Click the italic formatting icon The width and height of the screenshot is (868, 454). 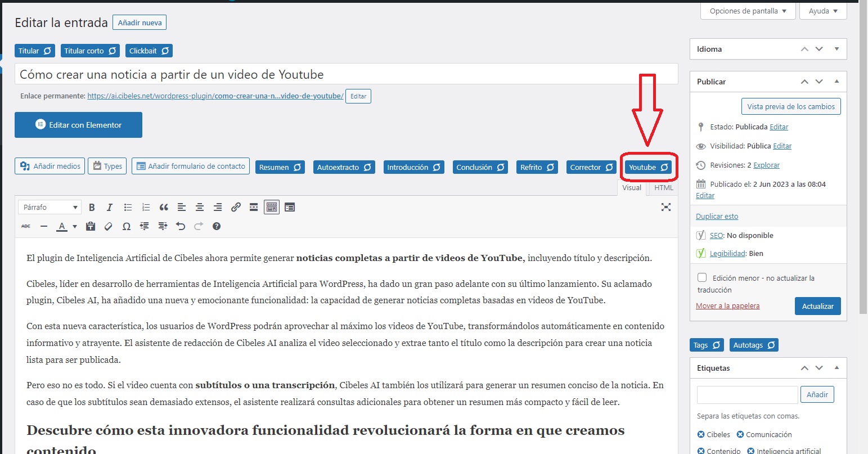[x=110, y=208]
